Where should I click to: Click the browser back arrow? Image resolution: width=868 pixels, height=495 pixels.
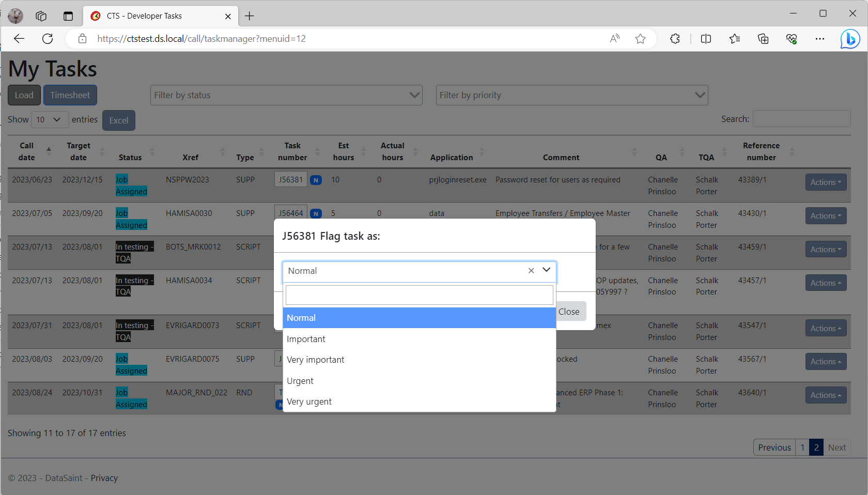point(19,39)
